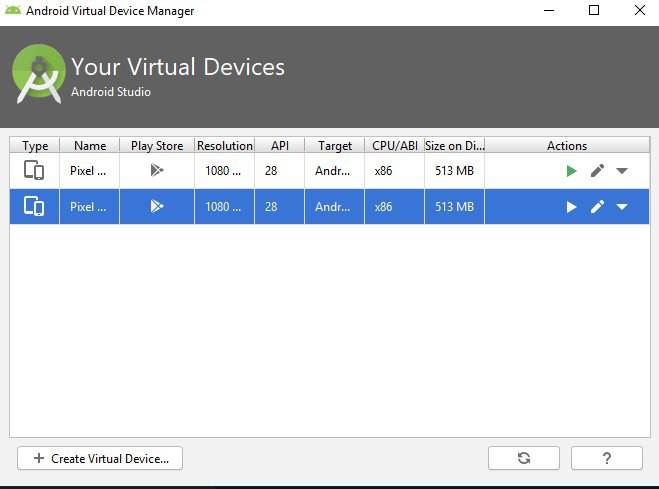Viewport: 659px width, 489px height.
Task: Minimize the AVD Manager window
Action: [549, 10]
